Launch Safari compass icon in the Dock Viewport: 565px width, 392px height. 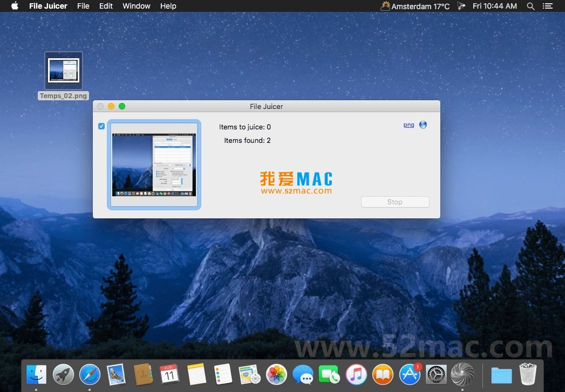pyautogui.click(x=90, y=374)
